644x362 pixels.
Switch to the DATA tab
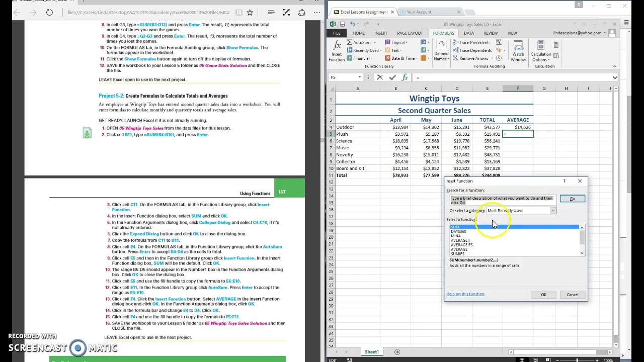[x=469, y=33]
